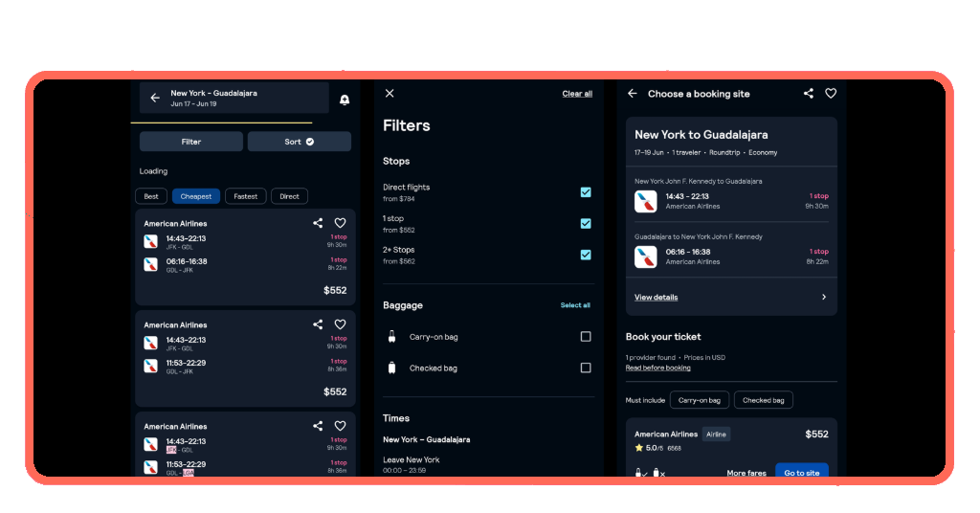Favorite this trip in booking site header
980x513 pixels.
click(x=831, y=93)
